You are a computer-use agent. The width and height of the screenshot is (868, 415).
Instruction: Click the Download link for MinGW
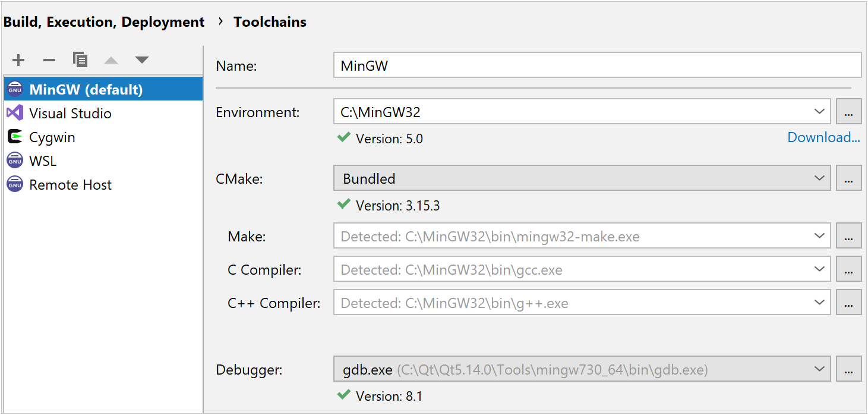point(823,137)
